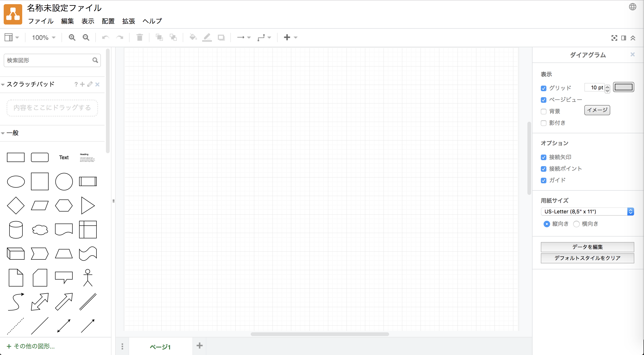The image size is (644, 355).
Task: Open the view layout dropdown in toolbar
Action: (x=12, y=37)
